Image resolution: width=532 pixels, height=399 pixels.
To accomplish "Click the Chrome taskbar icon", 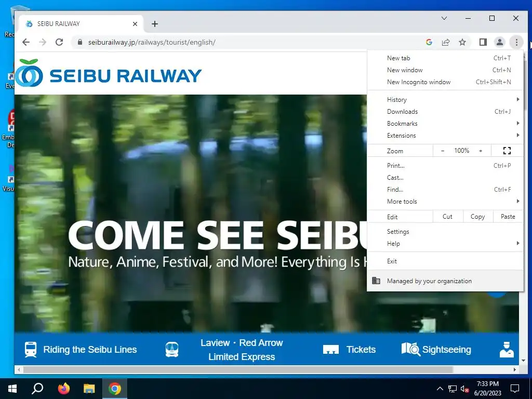I will (115, 389).
